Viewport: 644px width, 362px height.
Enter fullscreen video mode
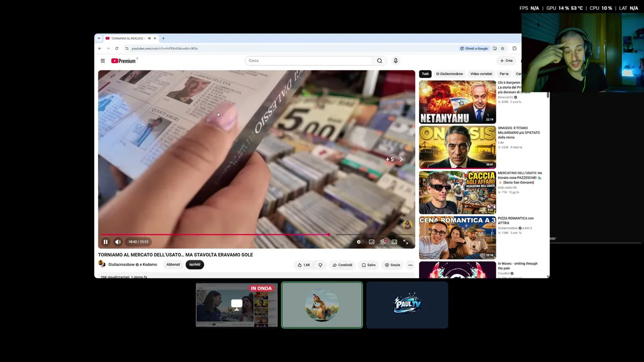click(x=406, y=242)
